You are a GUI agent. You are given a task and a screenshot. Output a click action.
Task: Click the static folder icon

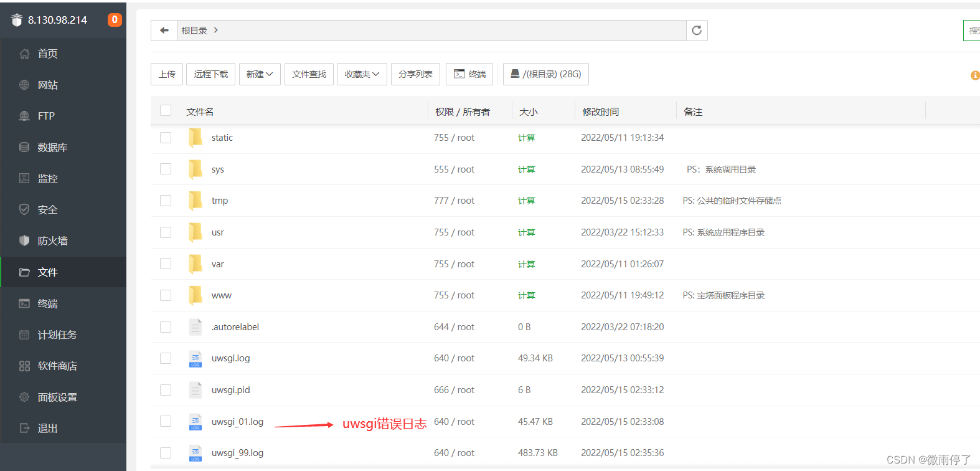tap(196, 138)
